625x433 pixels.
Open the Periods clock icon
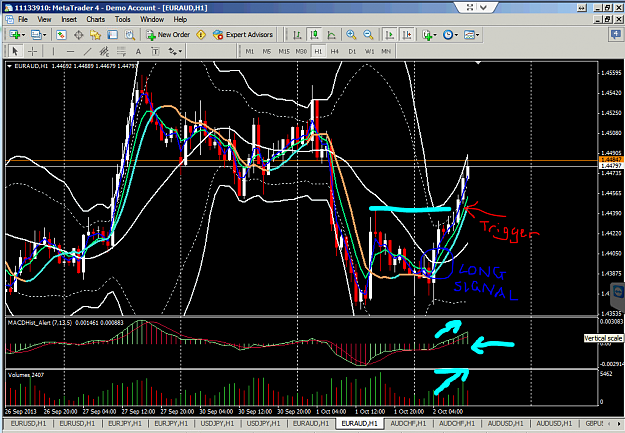pos(448,35)
